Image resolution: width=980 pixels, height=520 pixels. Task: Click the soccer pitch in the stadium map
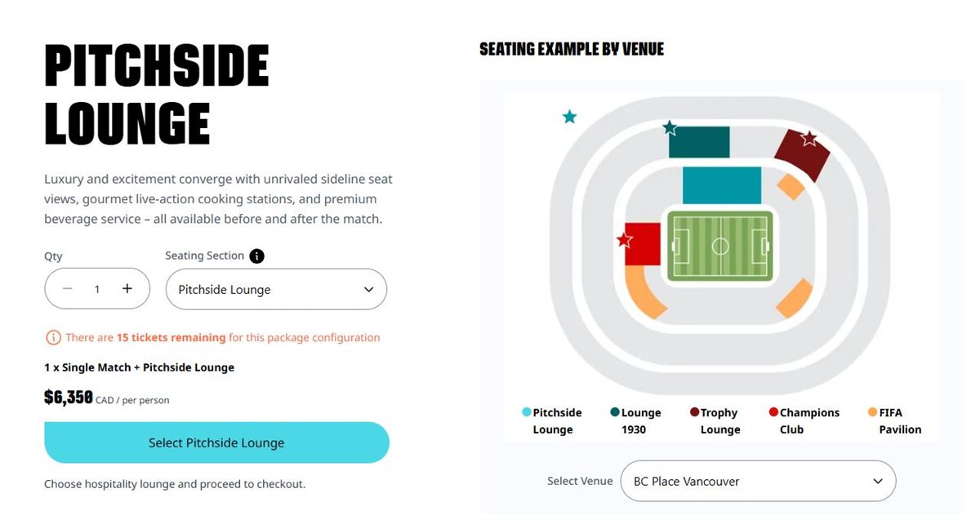pyautogui.click(x=720, y=246)
